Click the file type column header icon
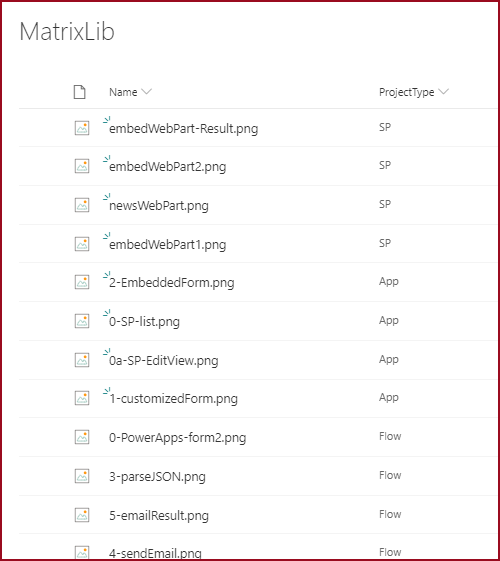 [x=79, y=92]
